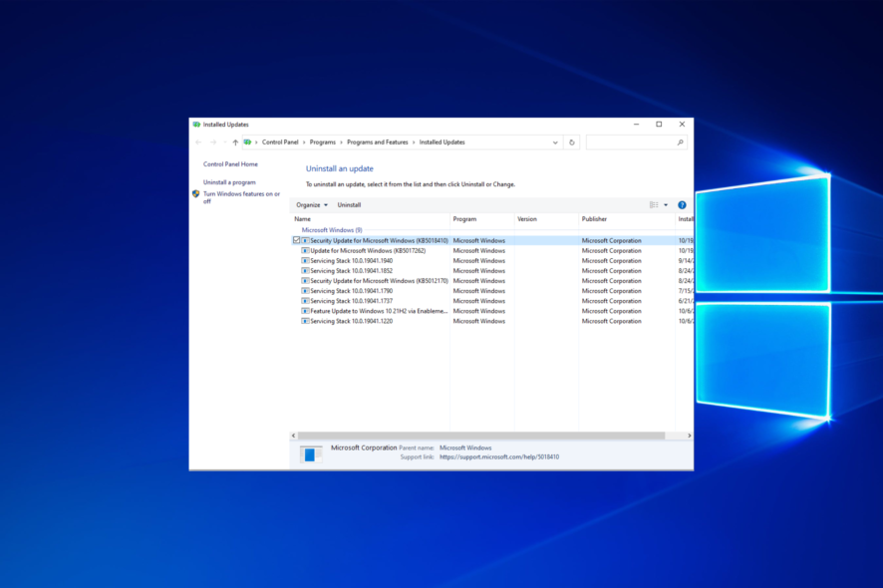Click icon of Feature Update to Windows 10 21H2
The image size is (883, 588).
click(305, 311)
